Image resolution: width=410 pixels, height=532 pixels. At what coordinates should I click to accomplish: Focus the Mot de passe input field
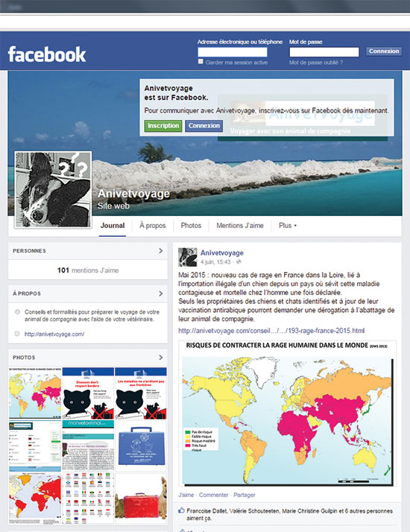coord(324,52)
